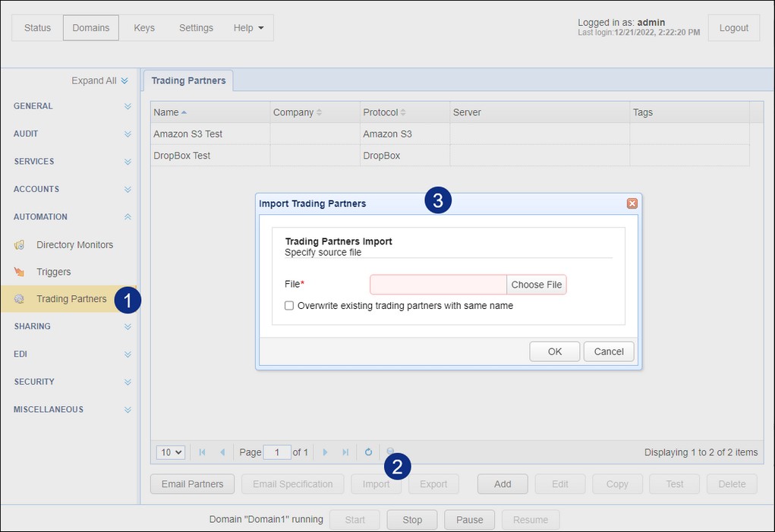Open the Settings tab
The width and height of the screenshot is (775, 532).
(x=197, y=28)
